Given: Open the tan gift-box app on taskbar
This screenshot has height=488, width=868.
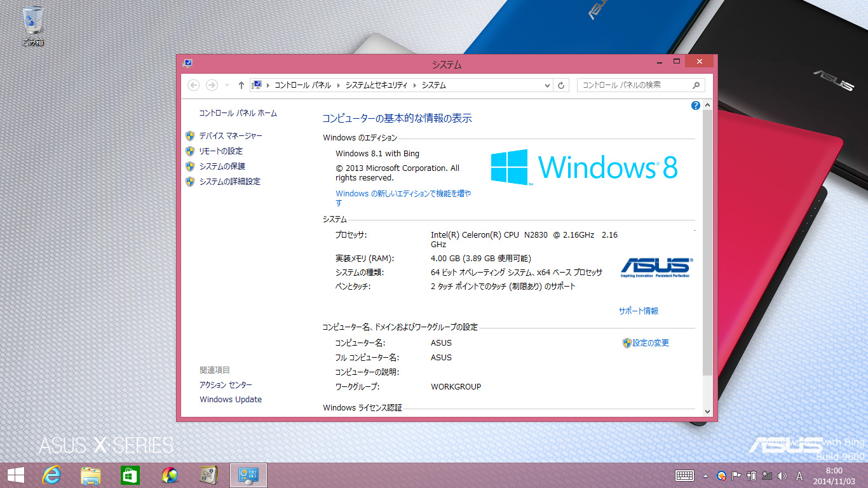Looking at the screenshot, I should (x=208, y=475).
